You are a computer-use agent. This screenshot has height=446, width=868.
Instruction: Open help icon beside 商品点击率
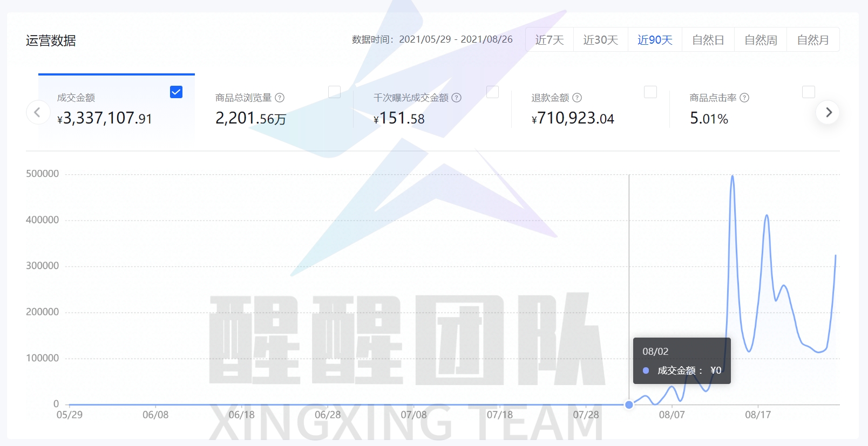pyautogui.click(x=744, y=98)
